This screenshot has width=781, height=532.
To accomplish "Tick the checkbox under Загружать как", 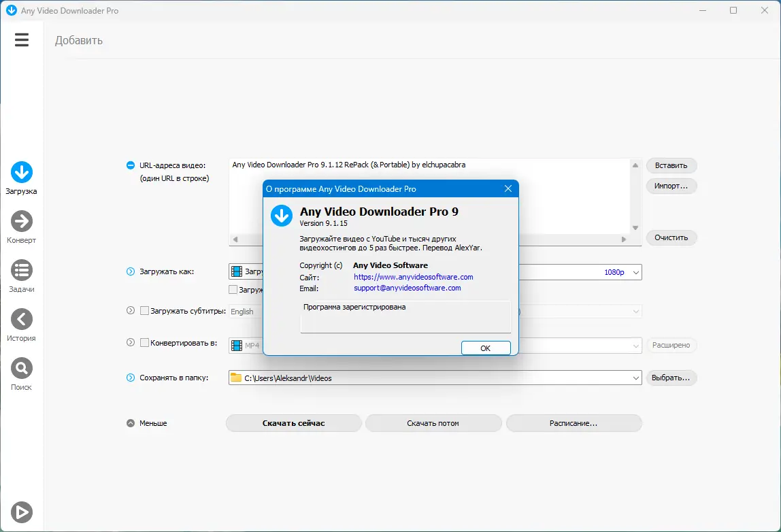I will 233,289.
